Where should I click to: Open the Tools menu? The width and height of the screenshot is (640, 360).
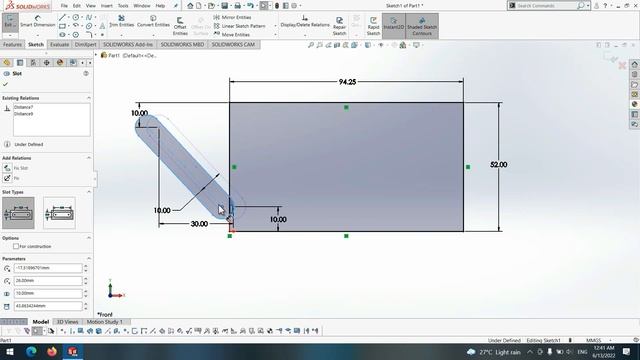click(123, 6)
